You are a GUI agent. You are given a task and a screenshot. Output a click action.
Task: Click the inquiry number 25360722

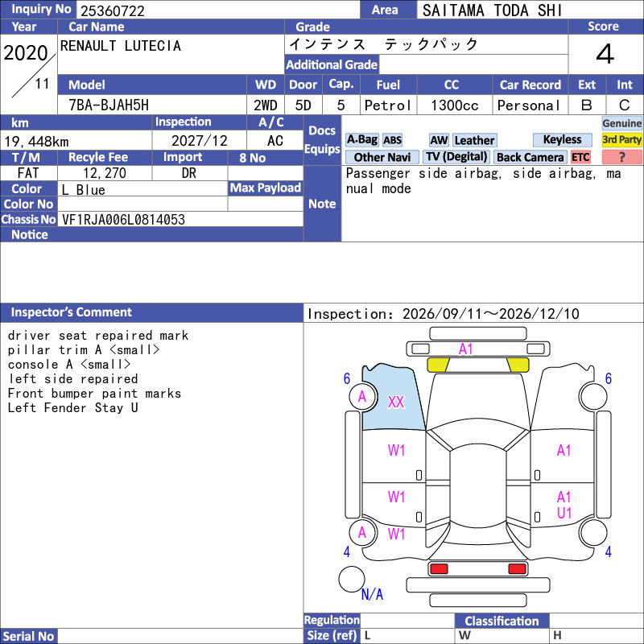113,10
